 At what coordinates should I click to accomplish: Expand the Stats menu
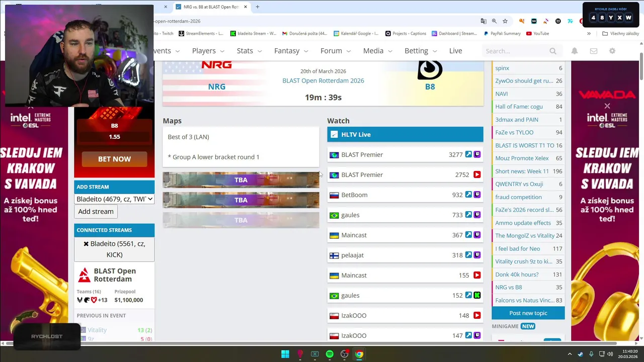click(x=249, y=51)
